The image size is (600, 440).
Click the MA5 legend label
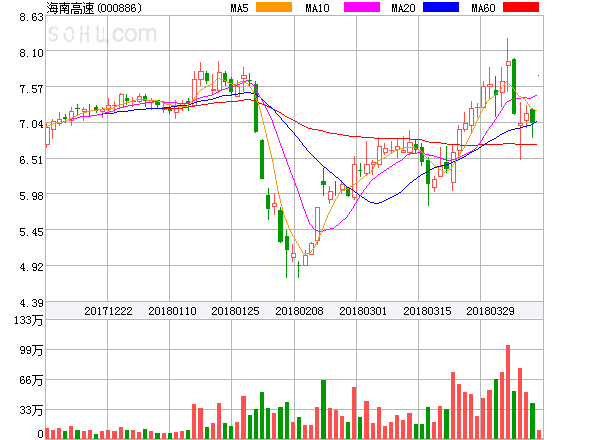pos(239,8)
